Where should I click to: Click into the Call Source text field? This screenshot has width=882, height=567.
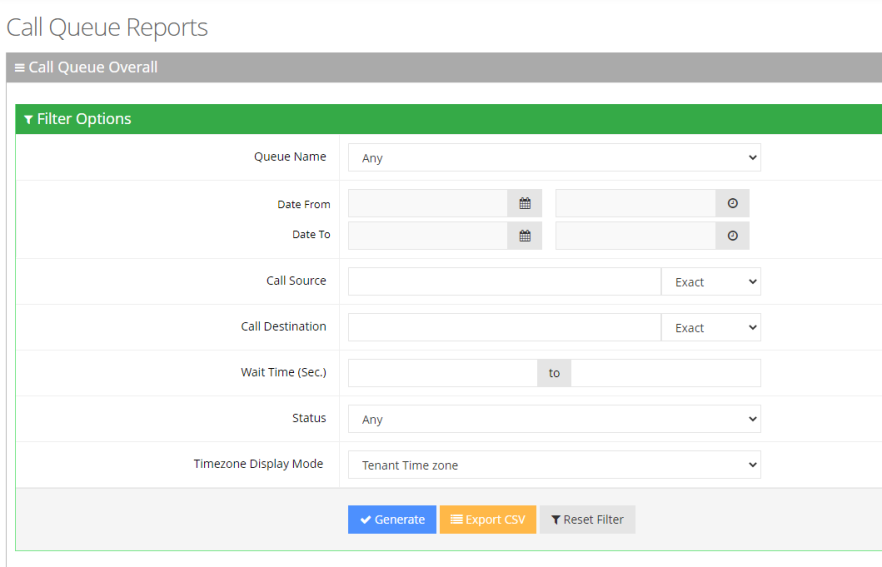tap(504, 282)
